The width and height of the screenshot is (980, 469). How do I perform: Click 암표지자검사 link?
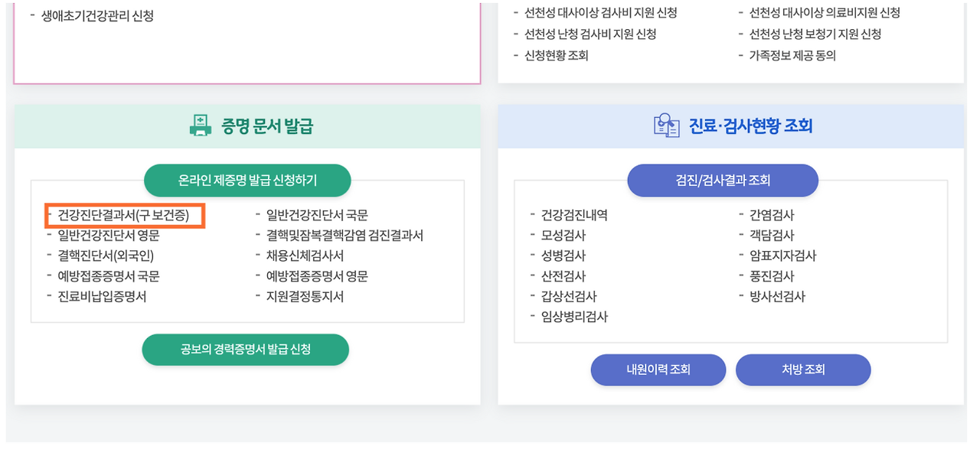tap(782, 256)
